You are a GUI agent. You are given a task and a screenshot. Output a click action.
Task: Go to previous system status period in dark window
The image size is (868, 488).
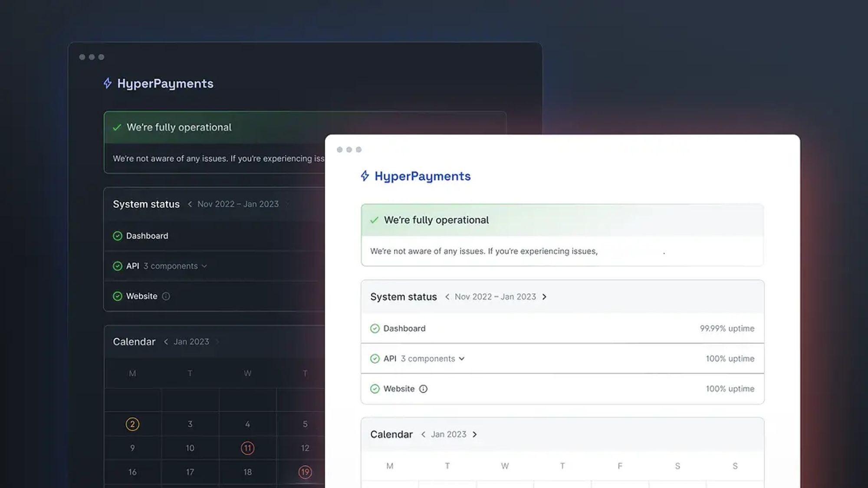click(190, 204)
